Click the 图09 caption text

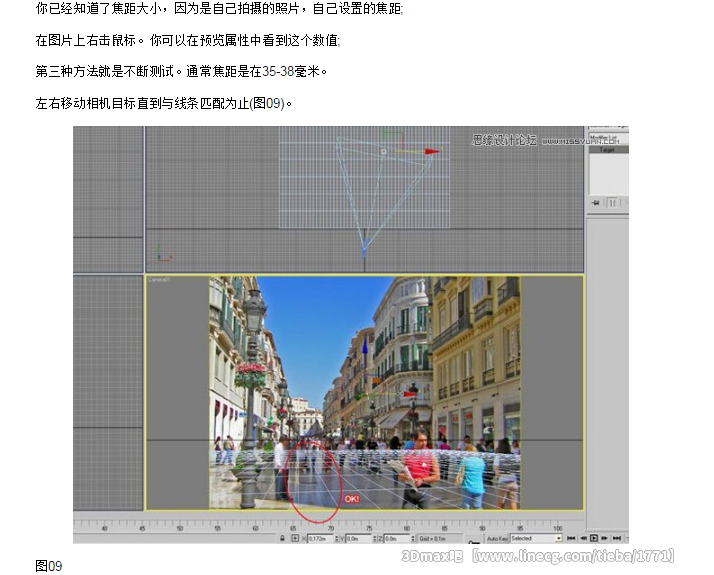pyautogui.click(x=48, y=566)
